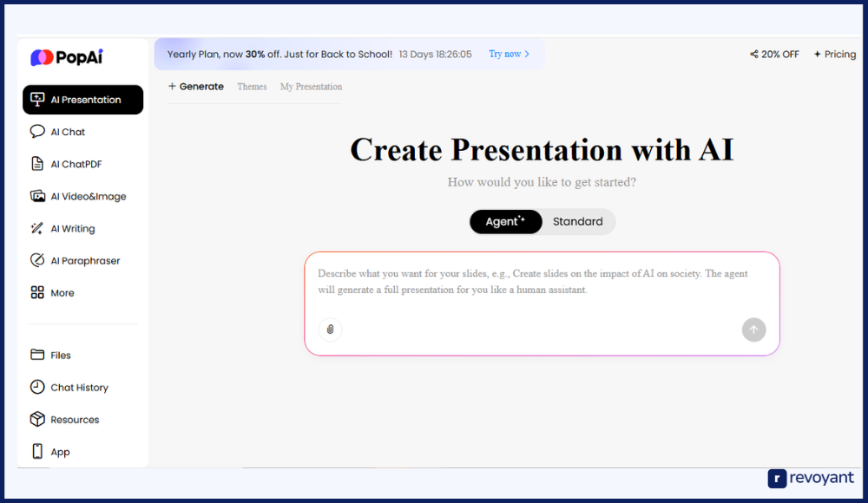Open the AI ChatPDF tool
The image size is (868, 503).
76,164
